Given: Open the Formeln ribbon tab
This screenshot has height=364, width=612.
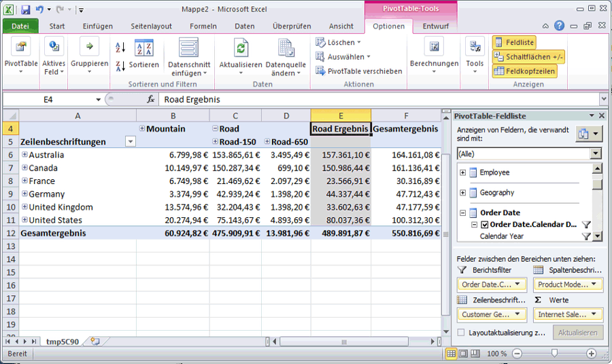Looking at the screenshot, I should tap(203, 26).
